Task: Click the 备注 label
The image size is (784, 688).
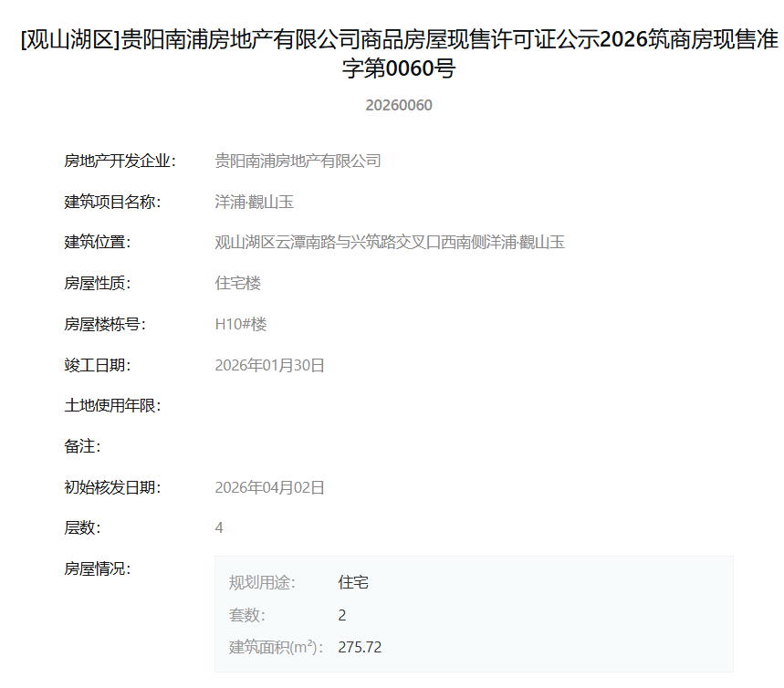Action: [82, 446]
